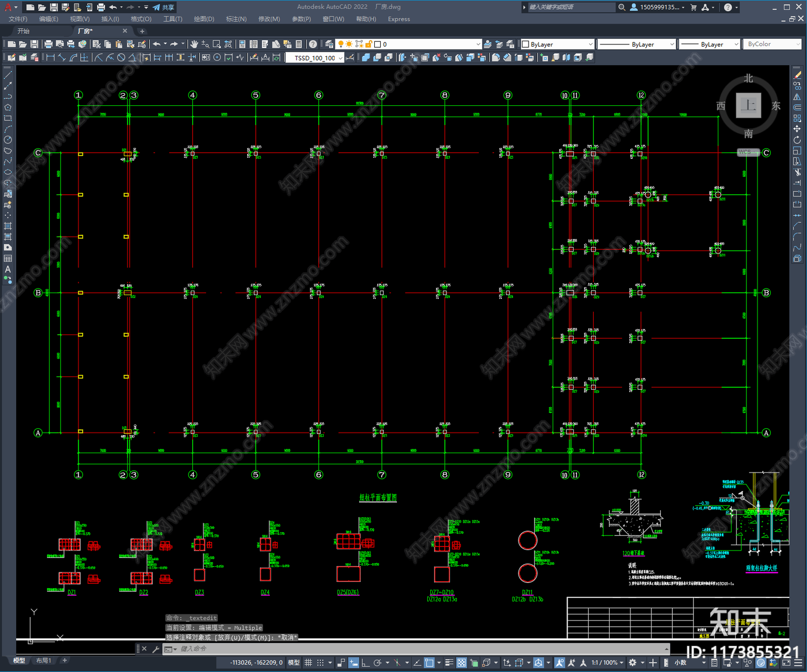
Task: Click the keyword search input field
Action: click(571, 7)
